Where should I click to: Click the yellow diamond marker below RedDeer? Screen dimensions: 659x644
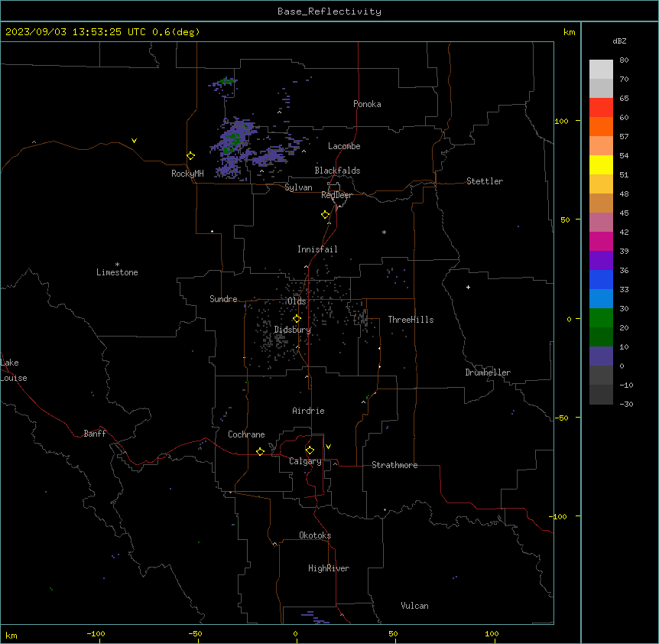tap(326, 215)
